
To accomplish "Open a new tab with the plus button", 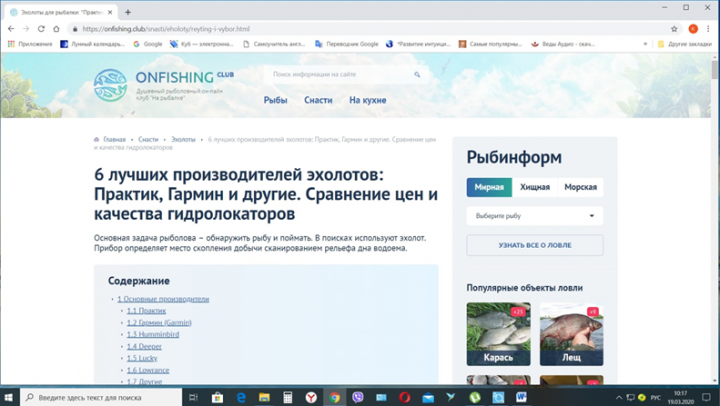I will coord(128,12).
